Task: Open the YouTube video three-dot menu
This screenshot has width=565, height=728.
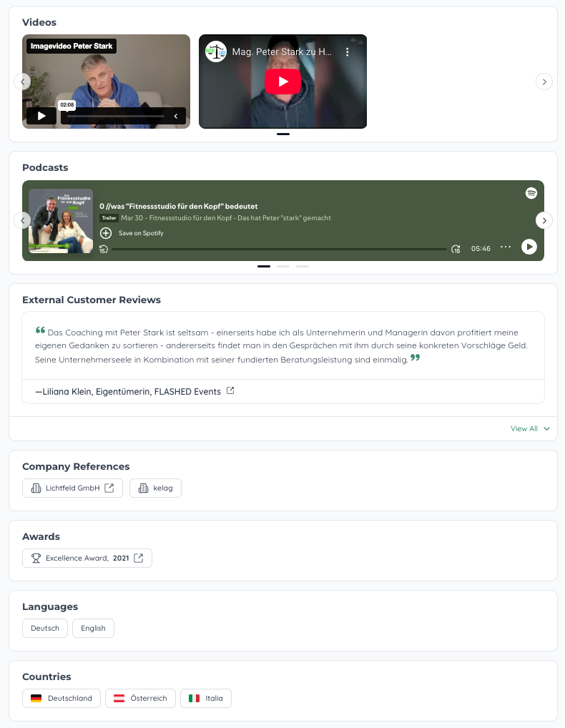Action: click(x=348, y=52)
